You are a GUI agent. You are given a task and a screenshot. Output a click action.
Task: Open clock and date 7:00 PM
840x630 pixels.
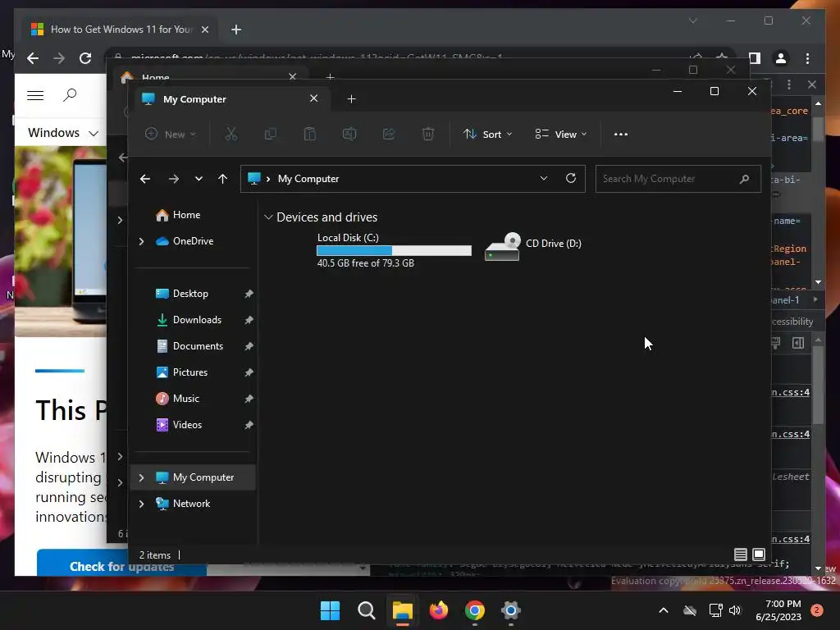click(778, 610)
